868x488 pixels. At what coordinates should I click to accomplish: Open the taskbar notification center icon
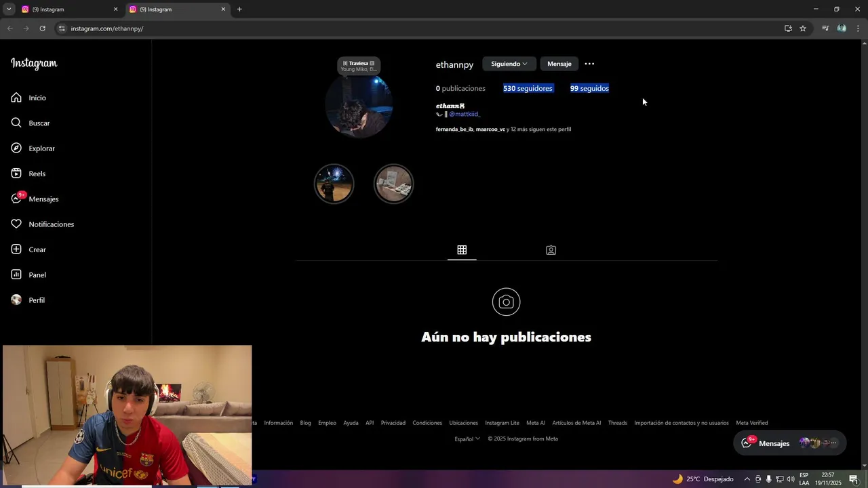click(854, 479)
